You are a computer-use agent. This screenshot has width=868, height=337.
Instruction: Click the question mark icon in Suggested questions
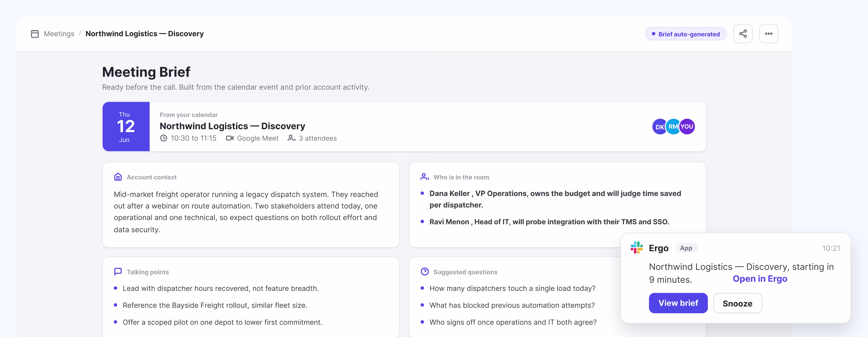coord(425,272)
